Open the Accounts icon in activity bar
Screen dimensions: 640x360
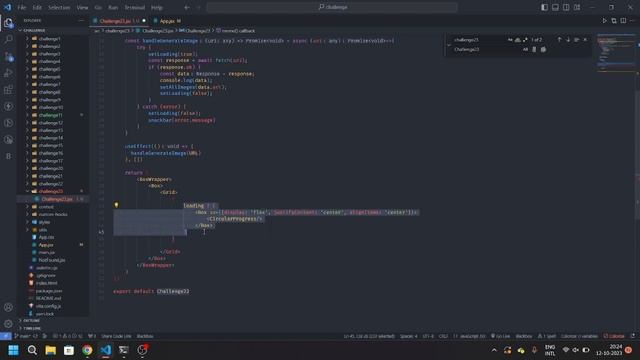(8, 307)
